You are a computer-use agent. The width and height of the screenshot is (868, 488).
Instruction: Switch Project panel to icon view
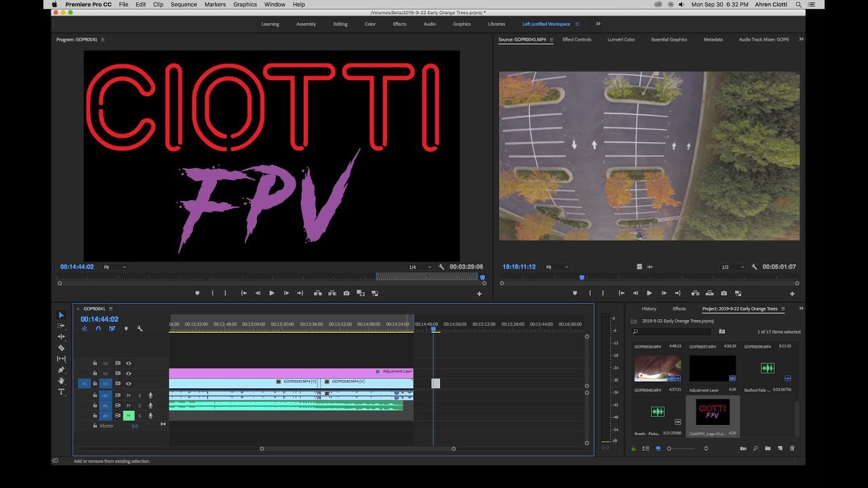coord(658,449)
